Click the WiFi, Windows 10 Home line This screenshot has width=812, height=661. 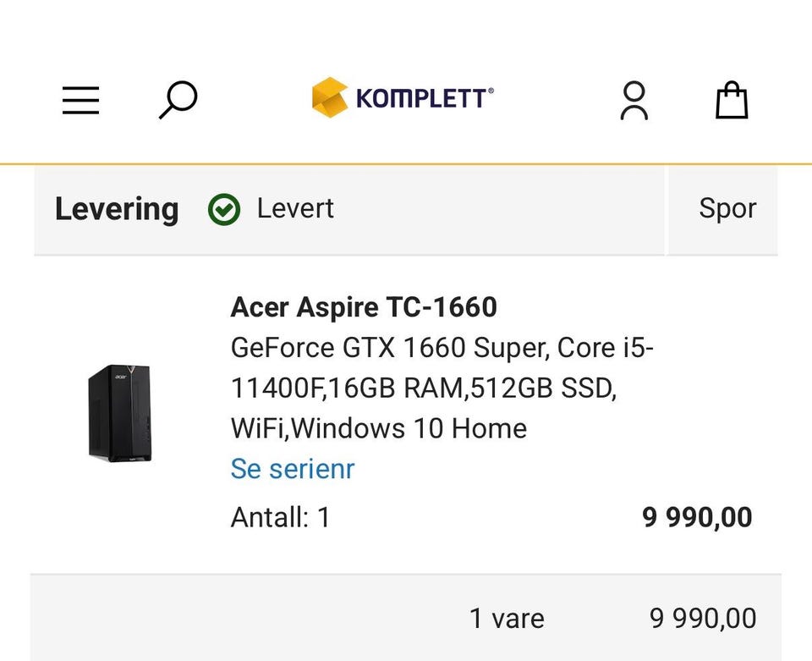[378, 428]
